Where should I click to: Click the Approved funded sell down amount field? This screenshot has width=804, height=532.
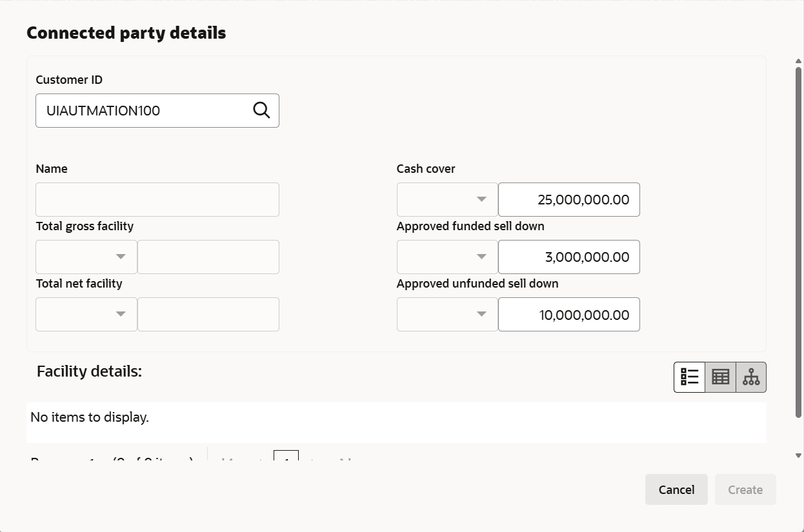568,257
